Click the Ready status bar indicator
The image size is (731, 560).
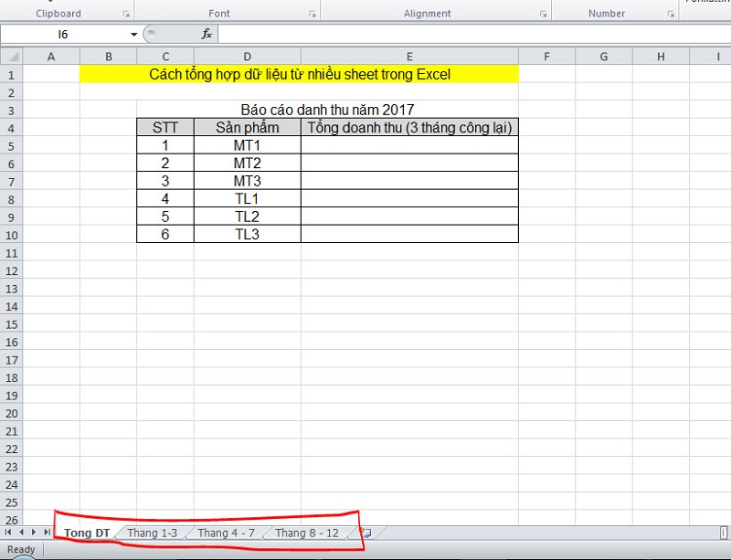click(21, 549)
